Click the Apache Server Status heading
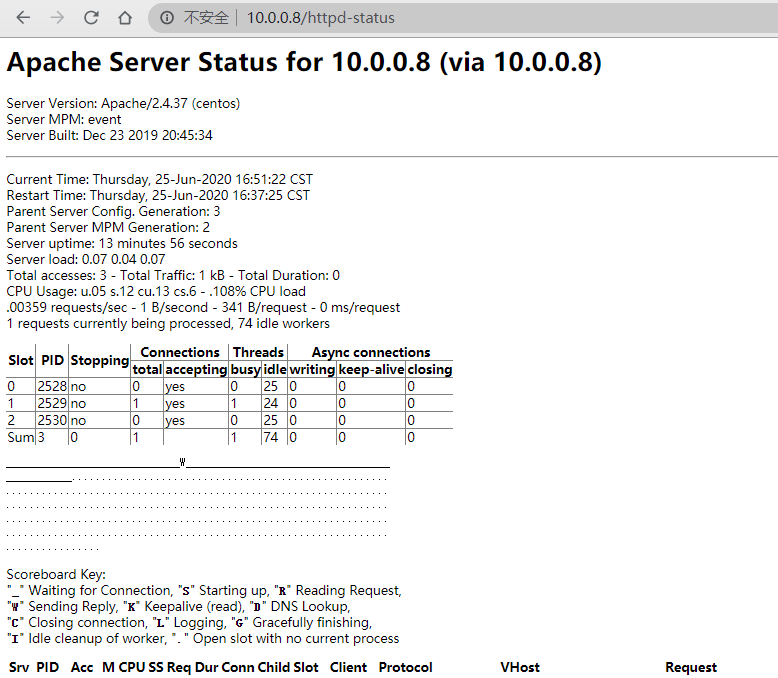Image resolution: width=778 pixels, height=678 pixels. click(304, 62)
